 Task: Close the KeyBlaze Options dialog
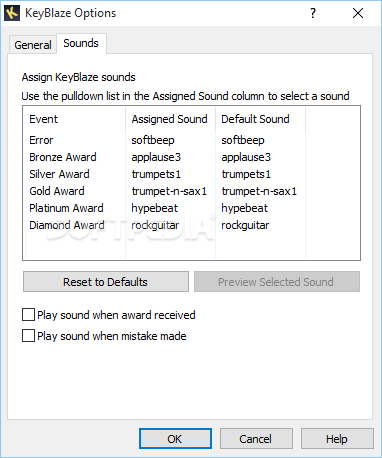[x=358, y=13]
